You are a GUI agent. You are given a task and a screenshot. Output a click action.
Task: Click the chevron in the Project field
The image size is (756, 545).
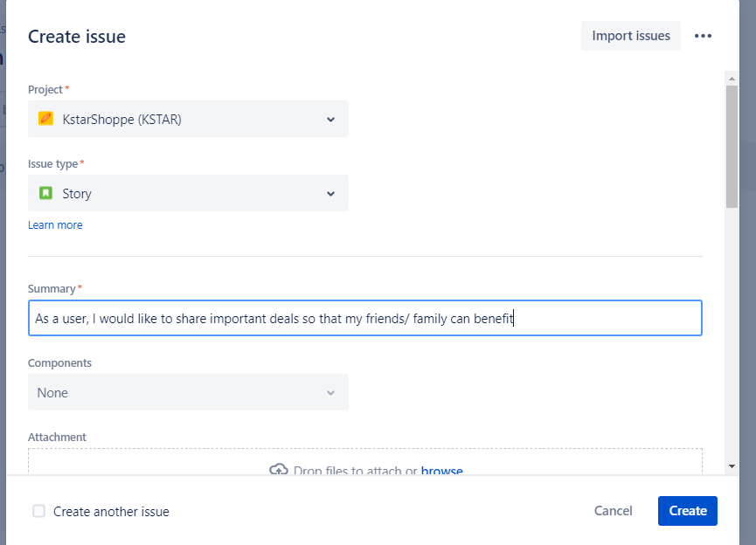[x=330, y=120]
